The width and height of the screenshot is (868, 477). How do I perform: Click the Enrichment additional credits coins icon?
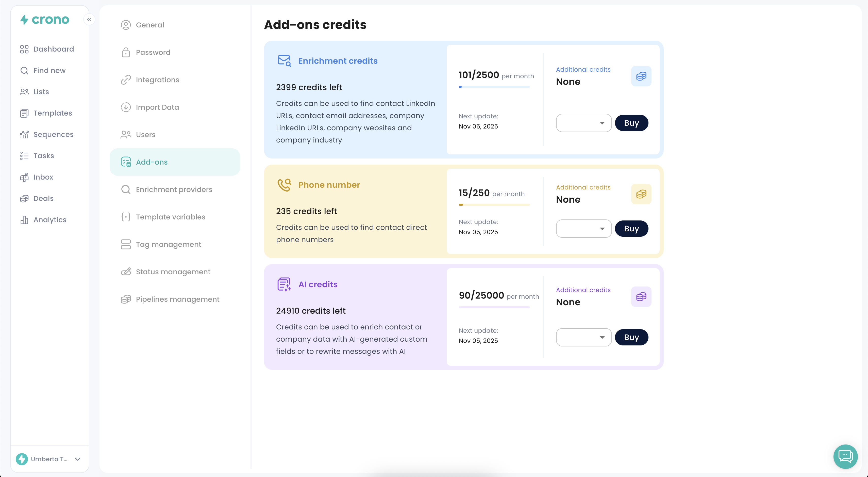[x=641, y=76]
